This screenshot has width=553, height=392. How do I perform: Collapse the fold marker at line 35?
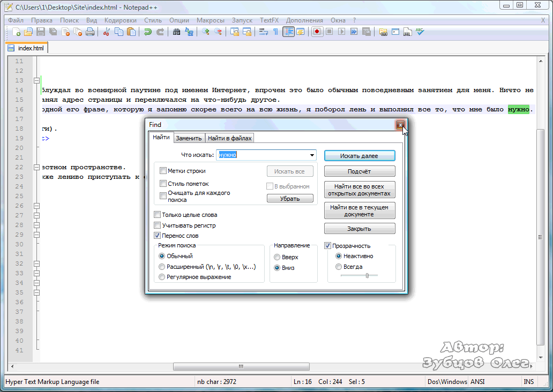(36, 292)
